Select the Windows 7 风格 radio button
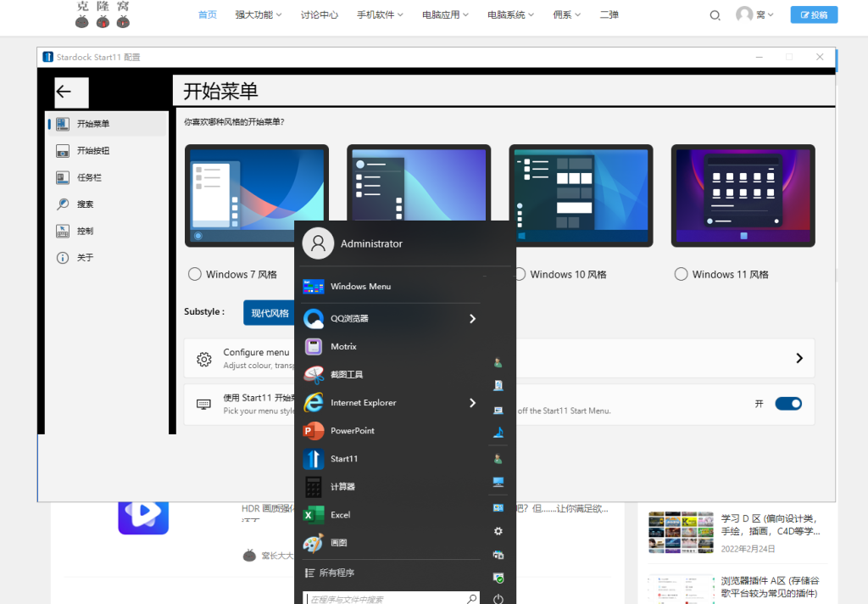868x604 pixels. [194, 274]
